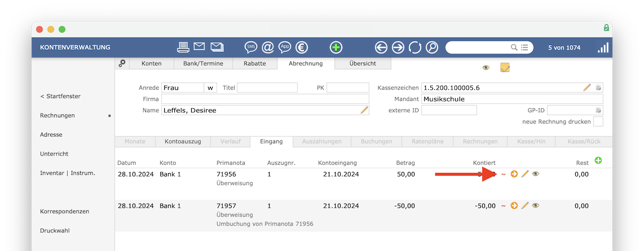Edit Kassenzeichen with the pencil icon
Screen dimensions: 644x251
[x=587, y=87]
